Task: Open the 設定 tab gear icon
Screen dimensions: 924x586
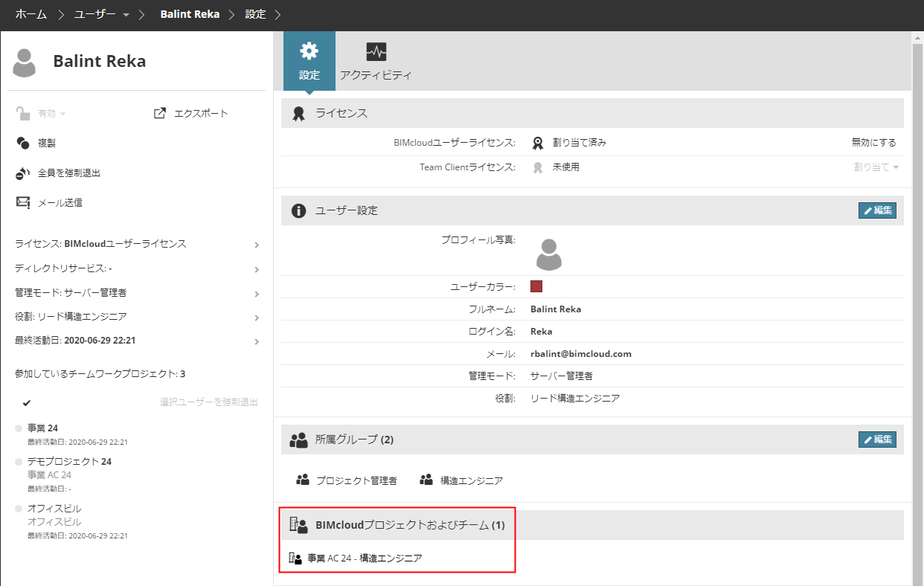Action: 309,51
